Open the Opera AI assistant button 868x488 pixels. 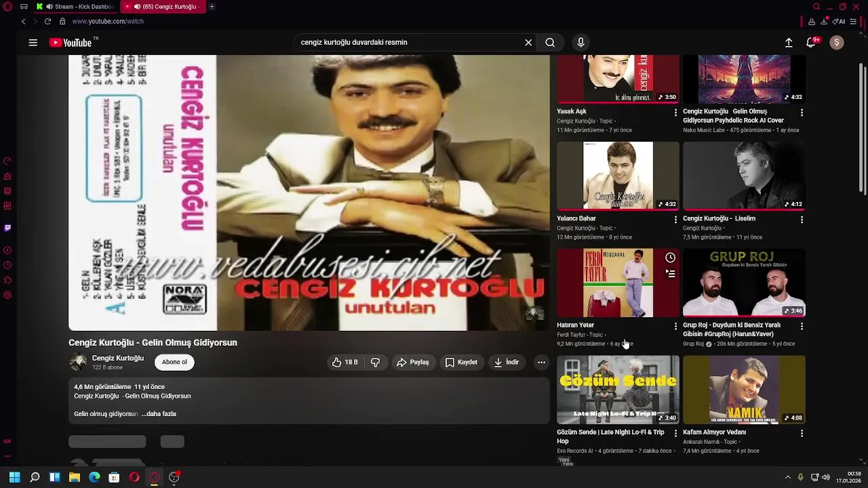click(839, 22)
